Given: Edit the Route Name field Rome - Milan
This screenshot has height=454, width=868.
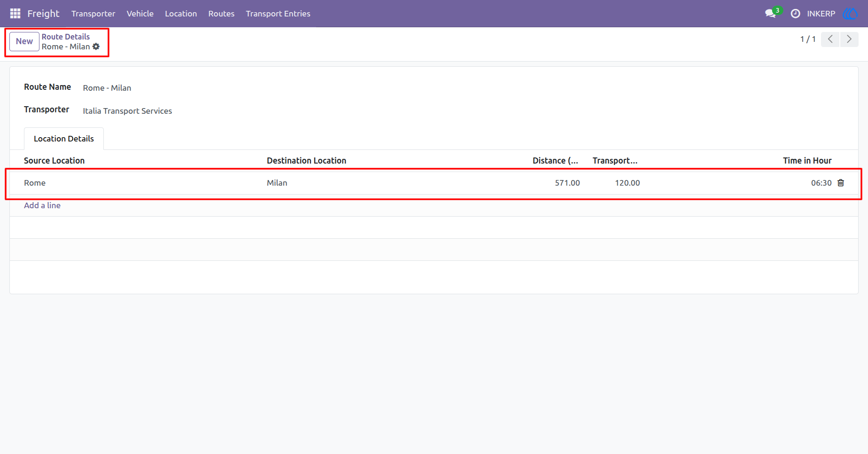Looking at the screenshot, I should coord(107,88).
